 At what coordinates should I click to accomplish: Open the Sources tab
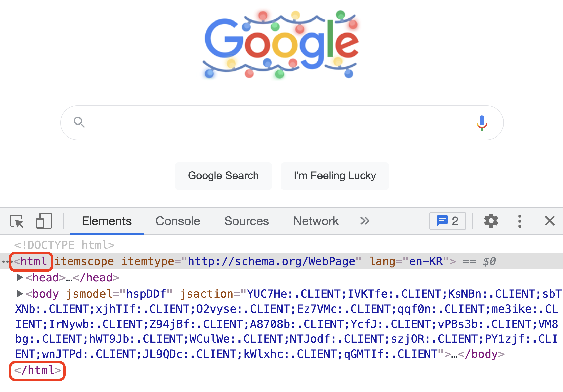tap(246, 221)
